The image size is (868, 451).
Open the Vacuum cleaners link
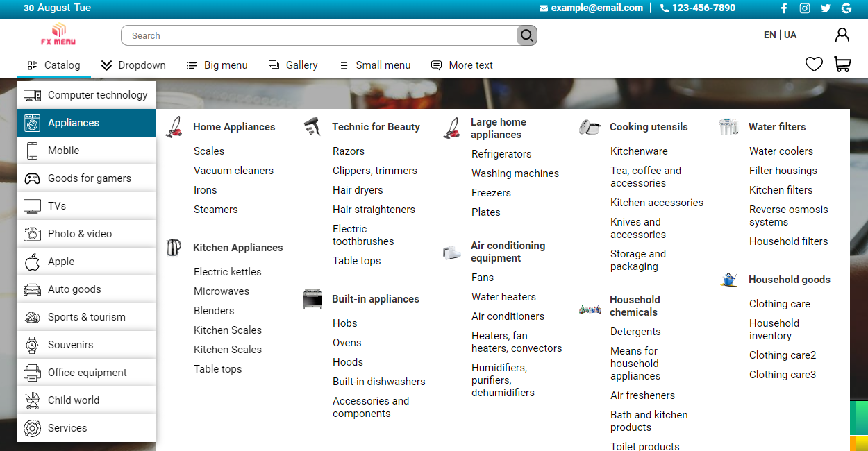[x=233, y=171]
